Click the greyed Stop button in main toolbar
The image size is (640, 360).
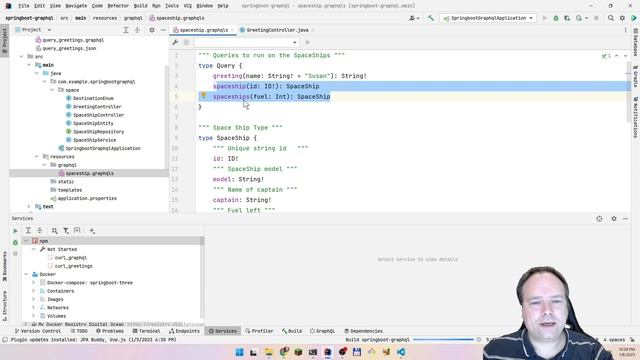tap(596, 18)
